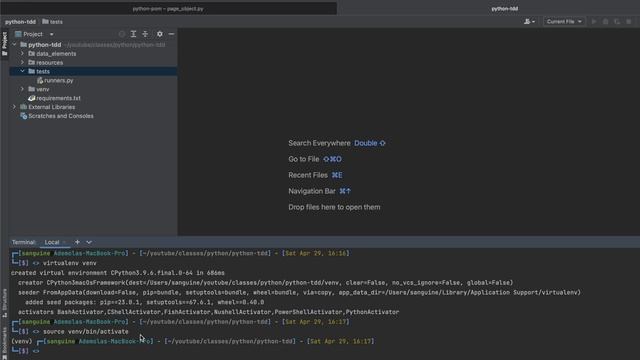The height and width of the screenshot is (360, 640).
Task: Select the Local terminal tab
Action: pos(52,242)
